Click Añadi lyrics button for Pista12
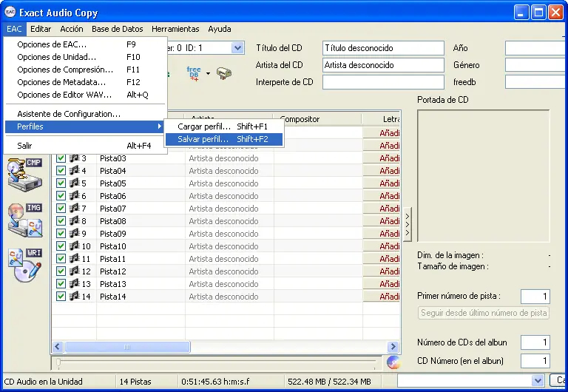568x392 pixels. coord(382,271)
